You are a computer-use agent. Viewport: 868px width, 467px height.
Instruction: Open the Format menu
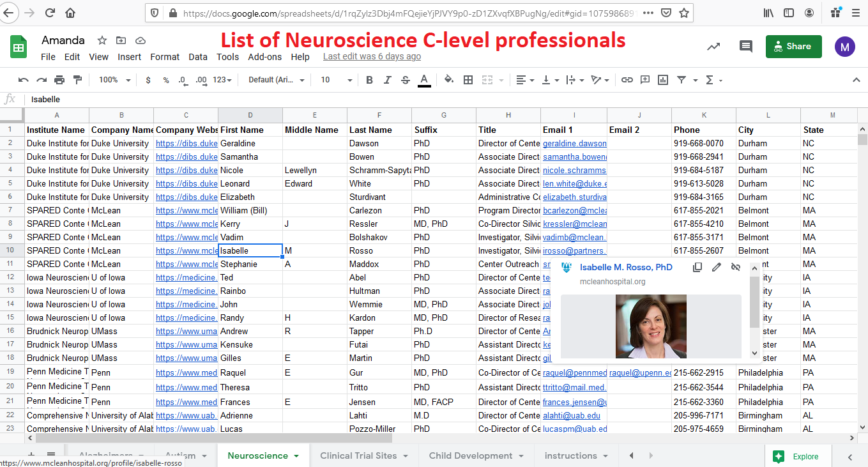165,57
